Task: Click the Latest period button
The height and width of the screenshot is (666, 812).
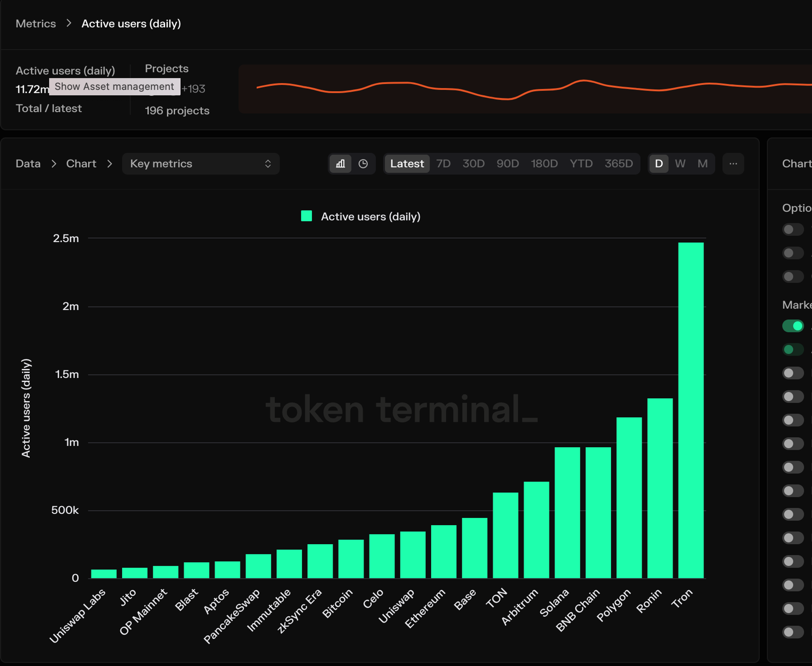Action: [x=406, y=164]
